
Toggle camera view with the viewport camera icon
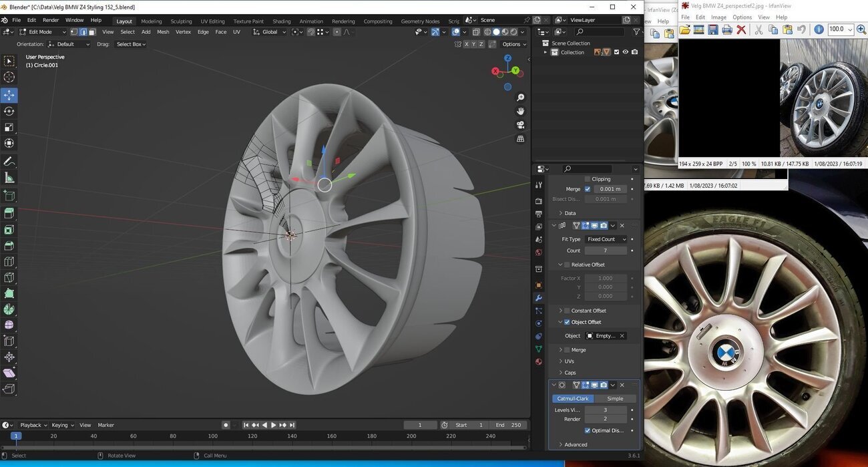click(521, 125)
